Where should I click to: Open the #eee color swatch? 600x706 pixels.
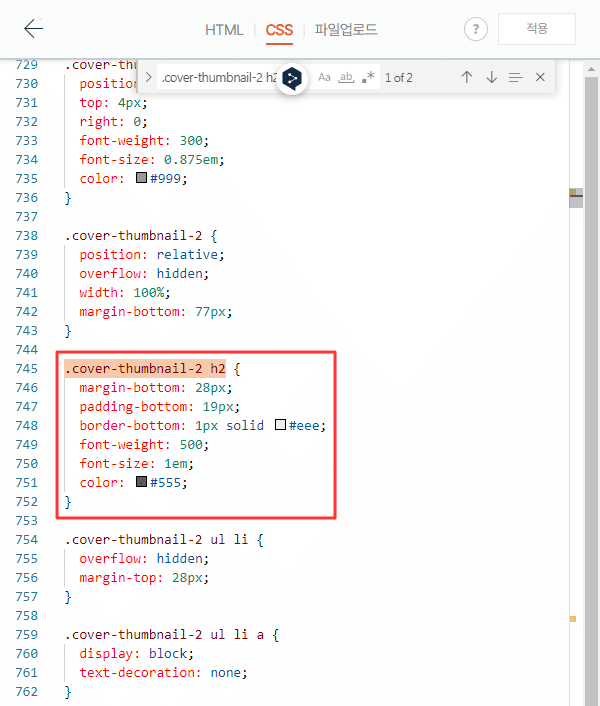(x=280, y=424)
